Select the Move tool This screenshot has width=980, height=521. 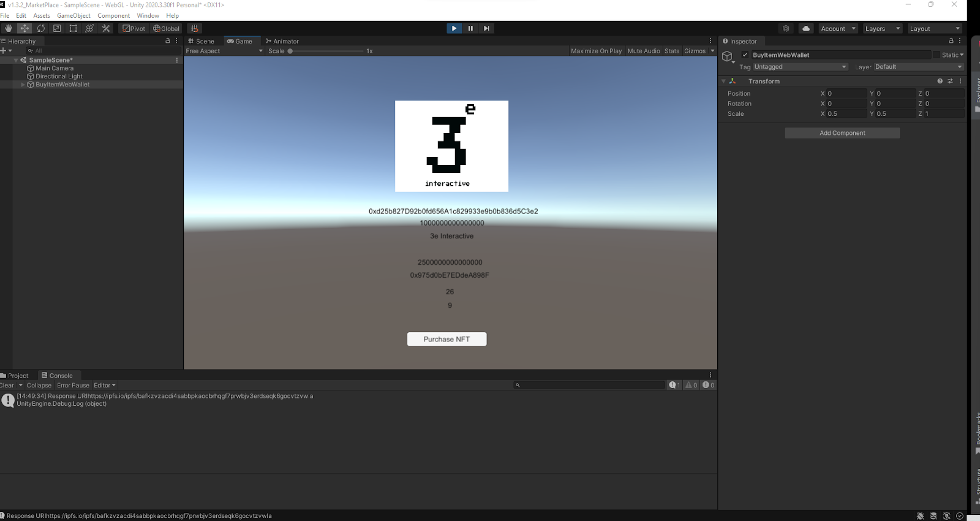point(24,28)
